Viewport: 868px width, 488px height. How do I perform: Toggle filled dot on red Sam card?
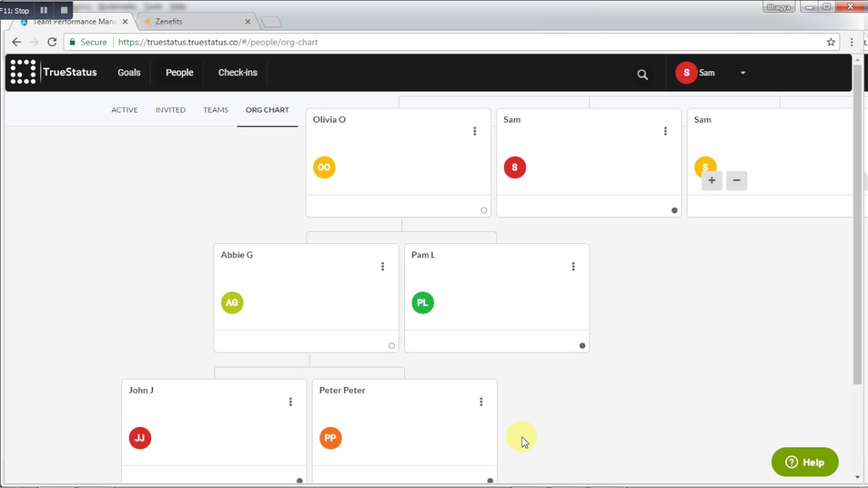(x=674, y=210)
